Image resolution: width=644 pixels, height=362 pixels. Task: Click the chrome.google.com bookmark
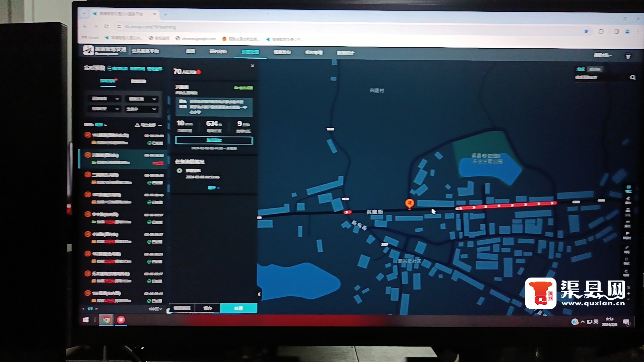[196, 38]
